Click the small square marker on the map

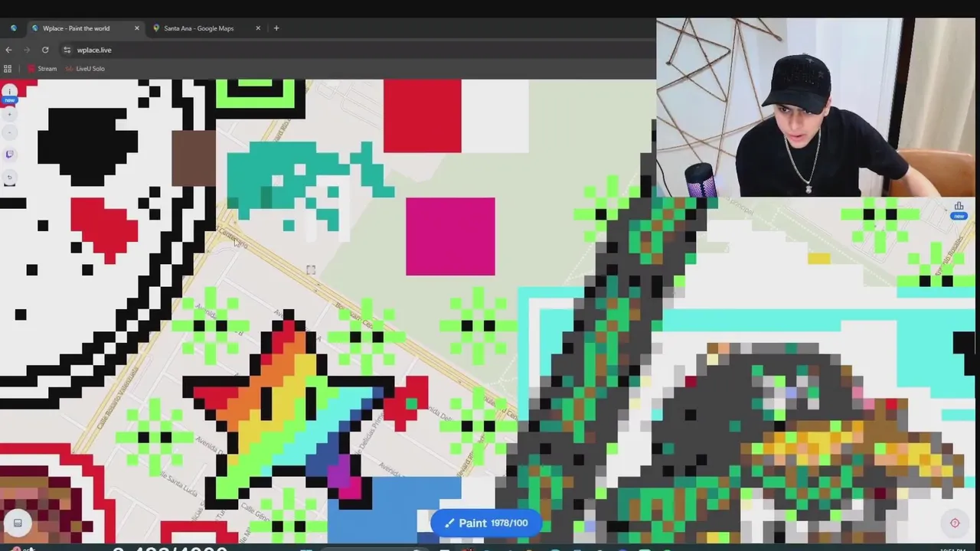311,270
